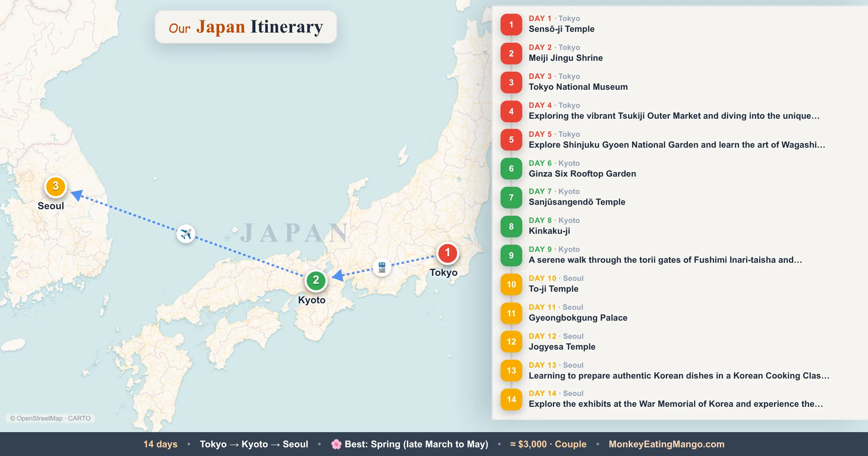
Task: Click the cherry blossom icon in footer
Action: 336,444
